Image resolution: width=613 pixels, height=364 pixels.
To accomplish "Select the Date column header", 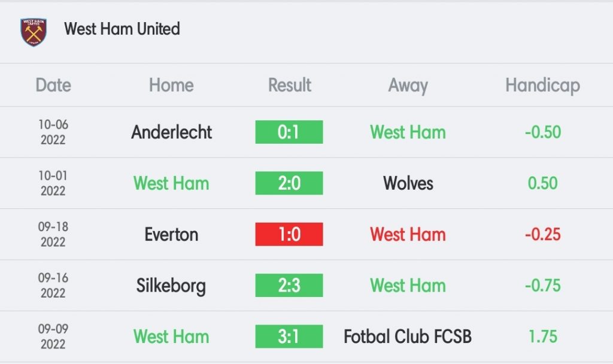I will [x=53, y=85].
